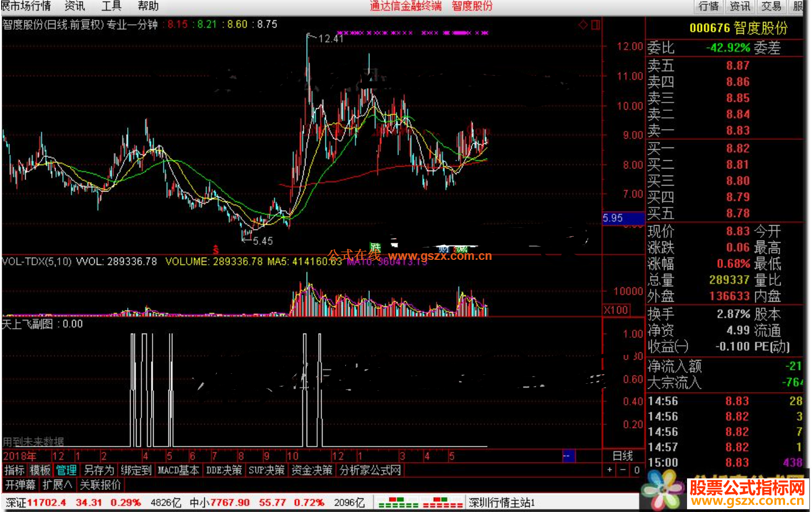Screen dimensions: 812x512
Task: Open the 工具 menu
Action: [x=111, y=6]
